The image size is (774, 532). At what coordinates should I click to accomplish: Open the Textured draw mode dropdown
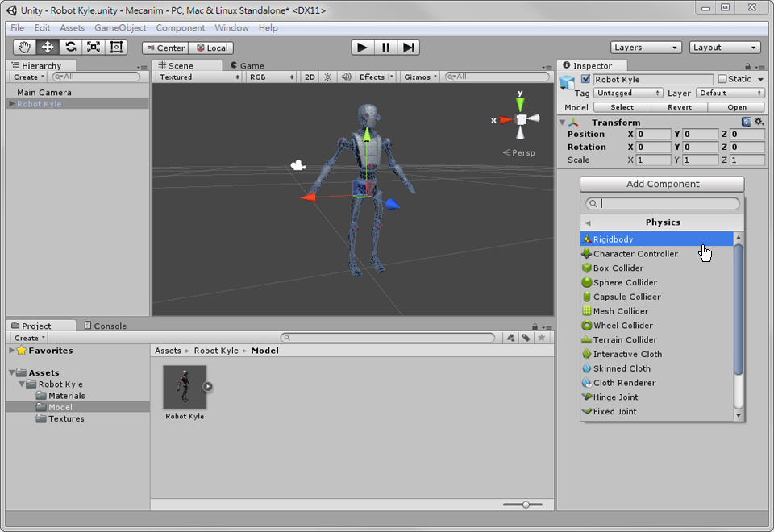(199, 77)
